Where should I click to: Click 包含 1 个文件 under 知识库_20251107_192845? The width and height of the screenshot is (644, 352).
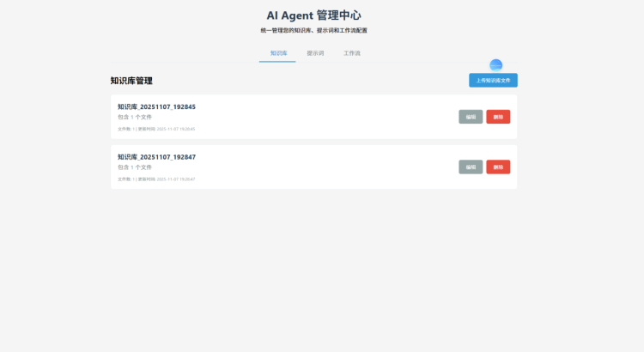pyautogui.click(x=135, y=117)
